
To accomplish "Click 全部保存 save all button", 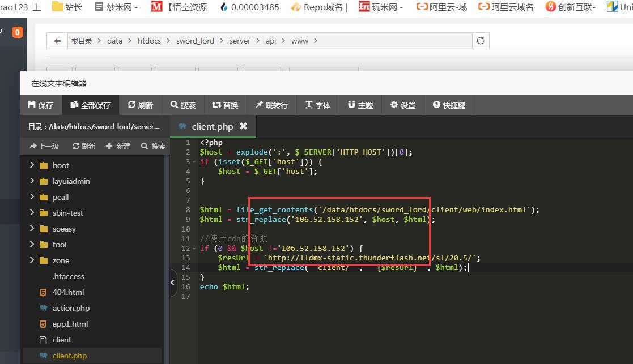I will coord(90,105).
